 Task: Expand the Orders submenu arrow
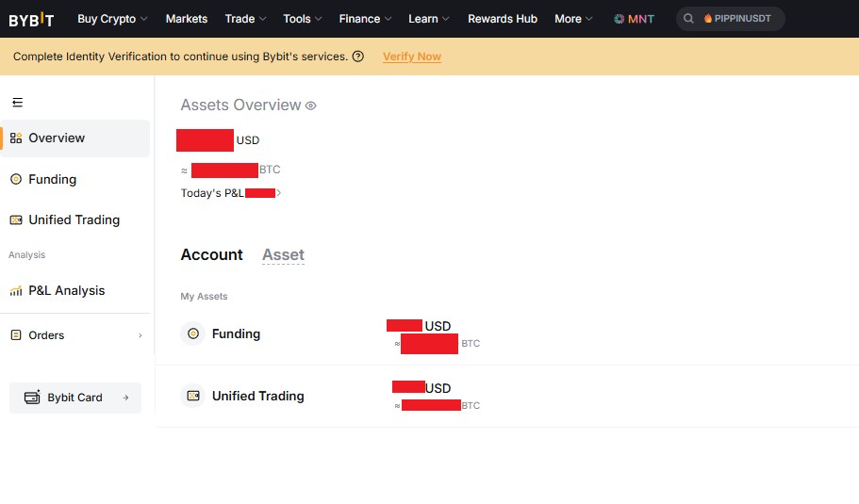coord(140,335)
